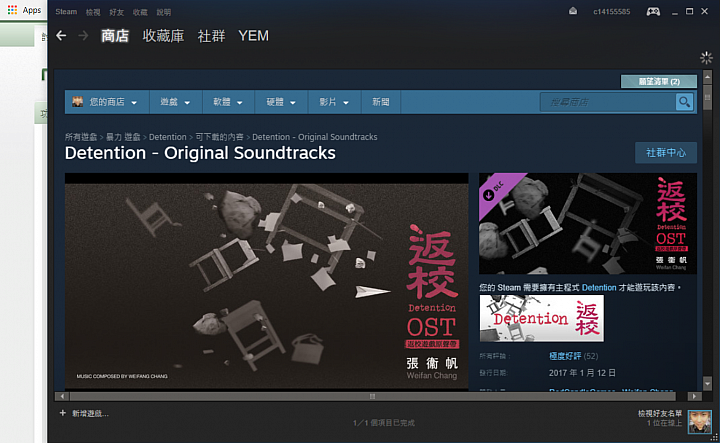Go back with the left arrow
The width and height of the screenshot is (720, 443).
(61, 35)
